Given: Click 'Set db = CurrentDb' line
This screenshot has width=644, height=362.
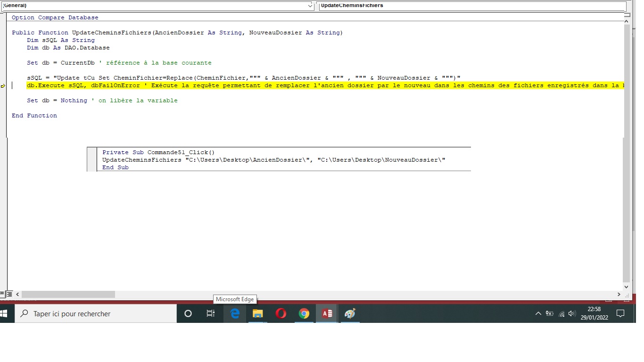Looking at the screenshot, I should (x=119, y=63).
